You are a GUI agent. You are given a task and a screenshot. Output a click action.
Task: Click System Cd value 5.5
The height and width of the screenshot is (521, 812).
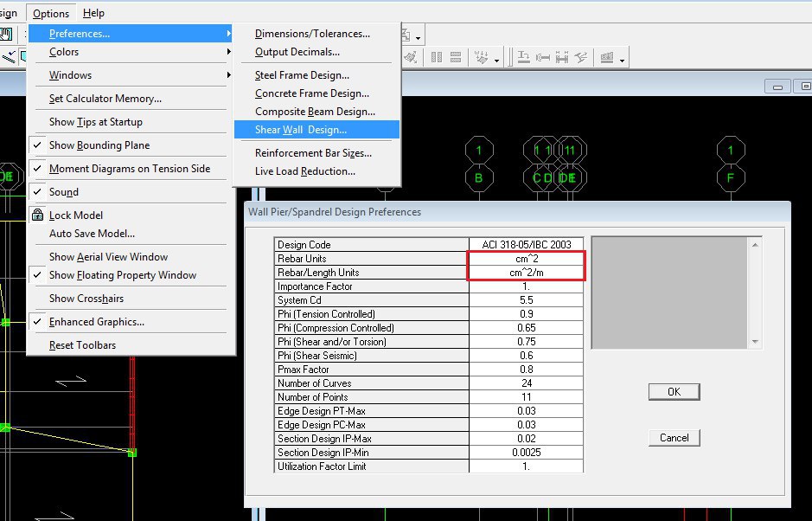[x=526, y=300]
